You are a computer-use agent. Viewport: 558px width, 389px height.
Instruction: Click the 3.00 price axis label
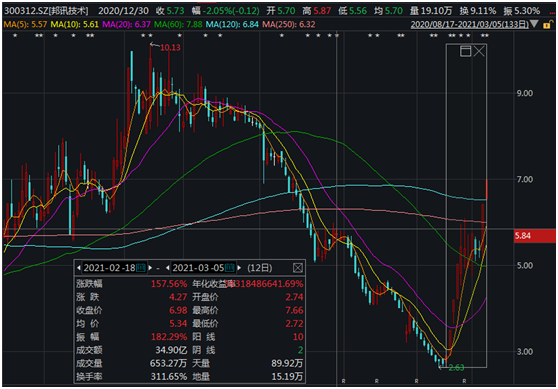coord(525,352)
